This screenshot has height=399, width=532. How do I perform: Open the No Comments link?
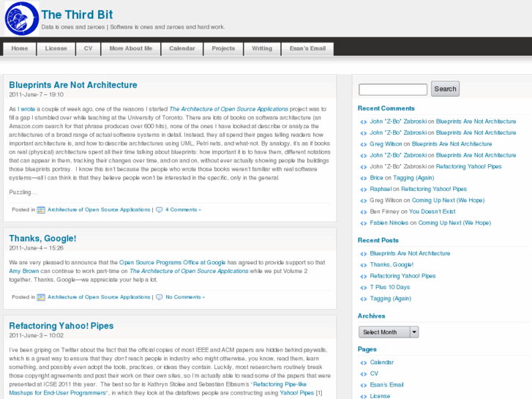click(x=185, y=297)
